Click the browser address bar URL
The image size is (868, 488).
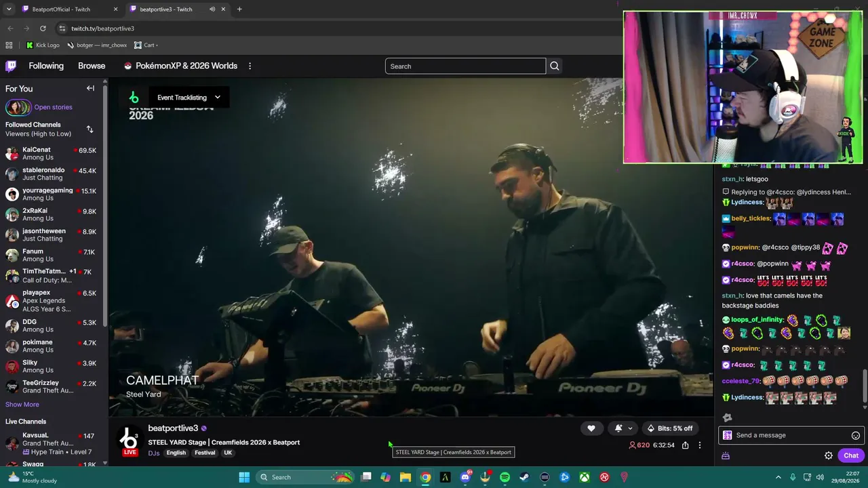(103, 28)
